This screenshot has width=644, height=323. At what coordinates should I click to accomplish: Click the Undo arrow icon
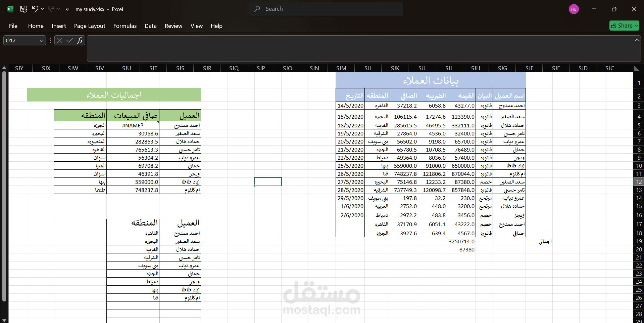pos(35,9)
